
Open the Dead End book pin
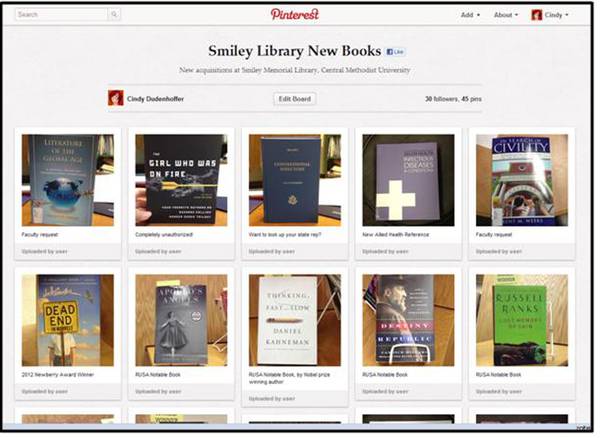[68, 320]
